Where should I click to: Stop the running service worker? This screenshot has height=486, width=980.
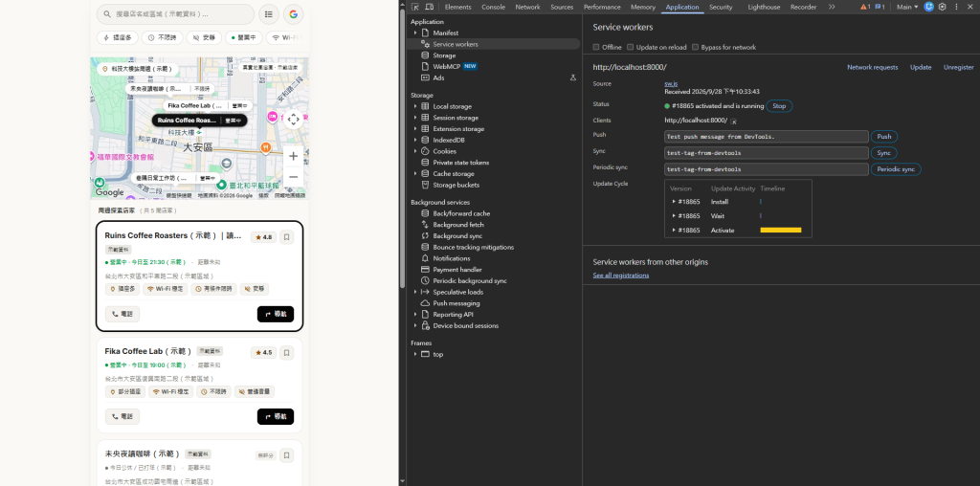(x=779, y=106)
